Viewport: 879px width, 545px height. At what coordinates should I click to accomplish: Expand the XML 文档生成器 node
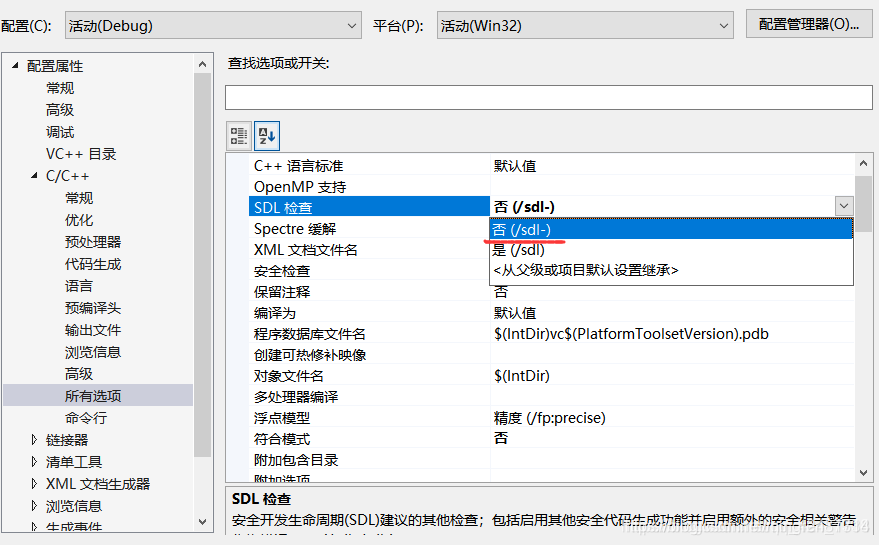point(34,483)
